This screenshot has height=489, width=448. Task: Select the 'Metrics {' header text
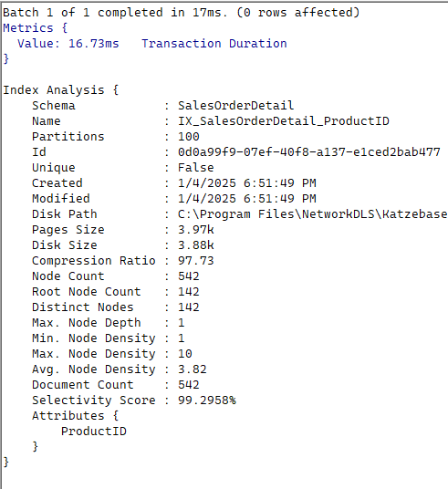[36, 28]
